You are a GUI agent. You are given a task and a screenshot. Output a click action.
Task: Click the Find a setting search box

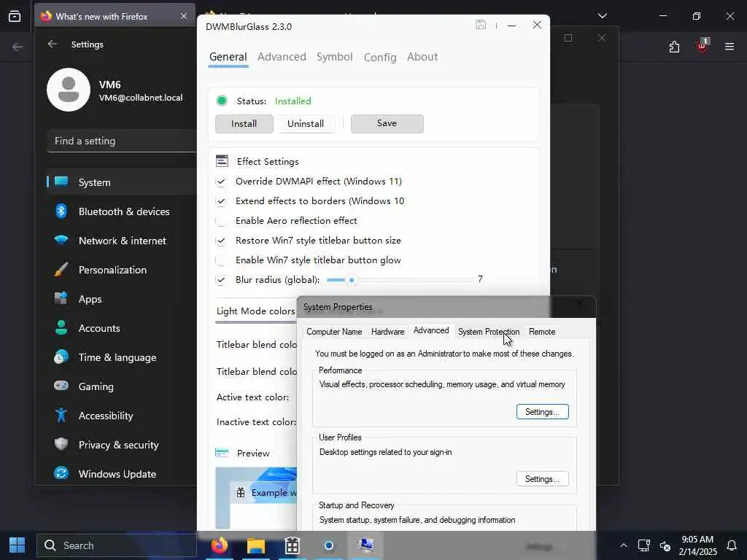pyautogui.click(x=122, y=141)
